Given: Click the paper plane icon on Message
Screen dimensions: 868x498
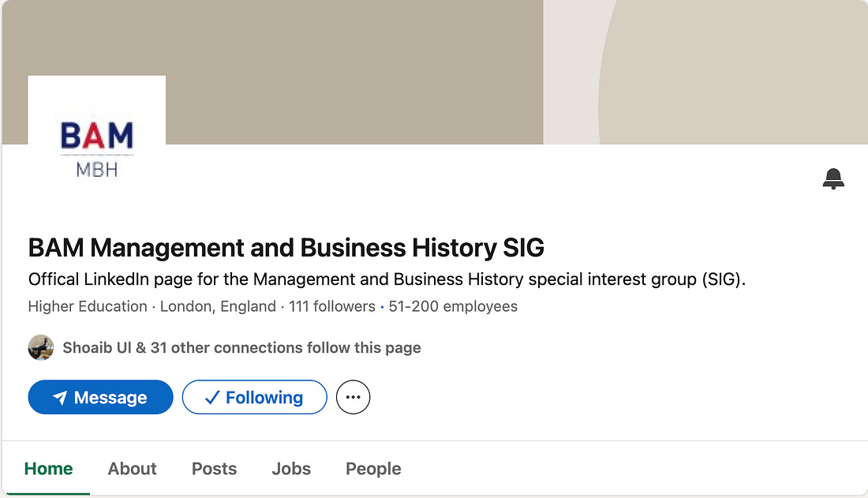Looking at the screenshot, I should coord(60,398).
